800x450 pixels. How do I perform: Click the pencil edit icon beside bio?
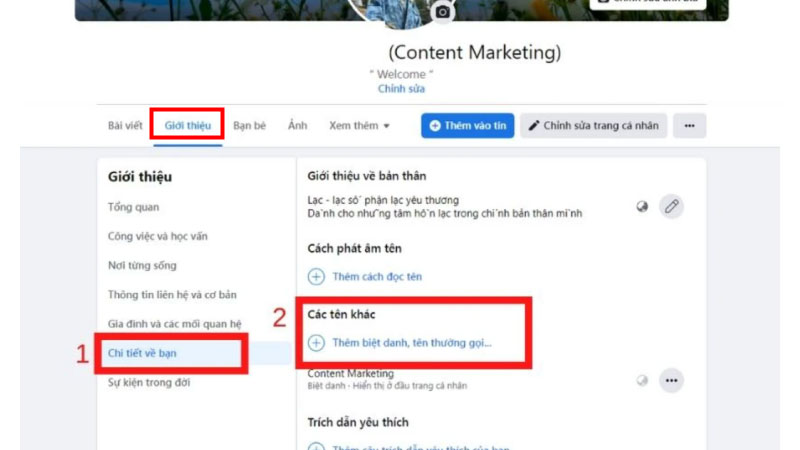[671, 207]
